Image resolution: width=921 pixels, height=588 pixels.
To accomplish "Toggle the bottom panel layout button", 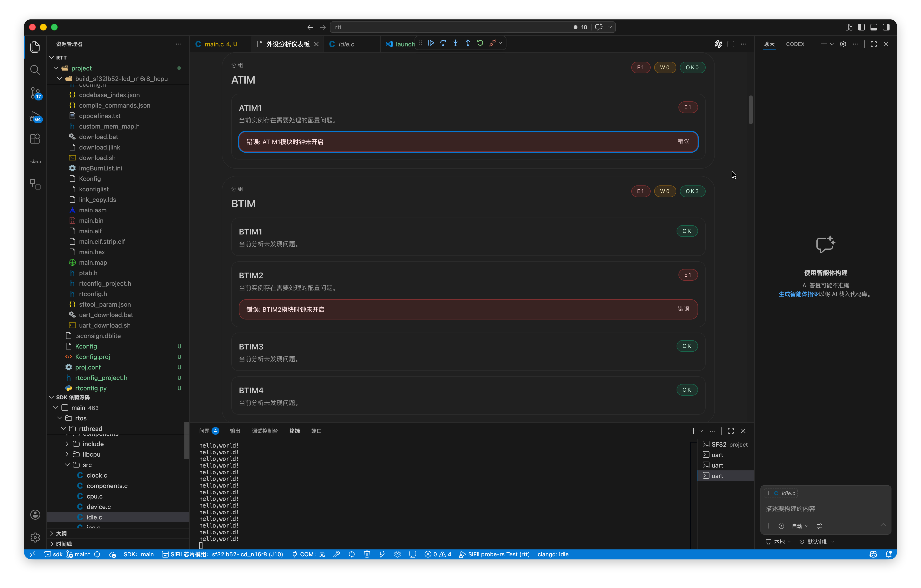I will 874,27.
